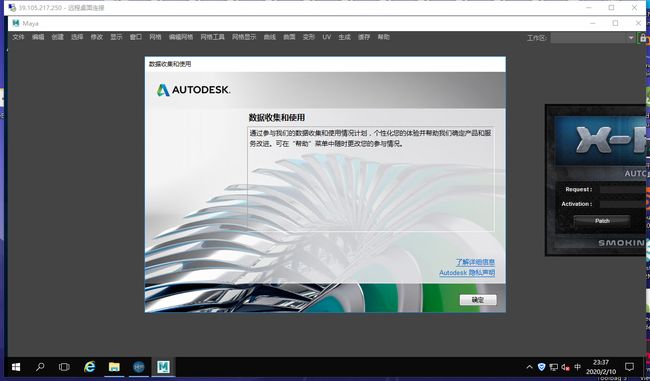
Task: Click the 确定 button in the Autodesk dialog
Action: click(478, 300)
